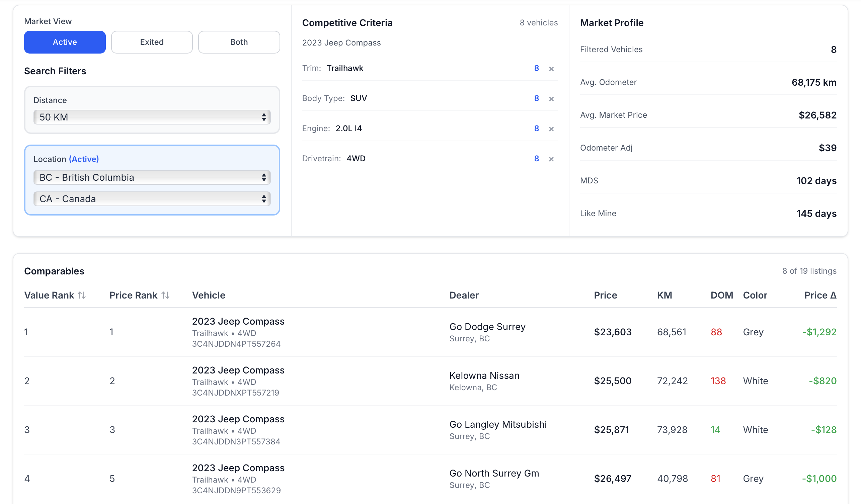
Task: Click the Kelowna Nissan dealer name
Action: tap(484, 375)
